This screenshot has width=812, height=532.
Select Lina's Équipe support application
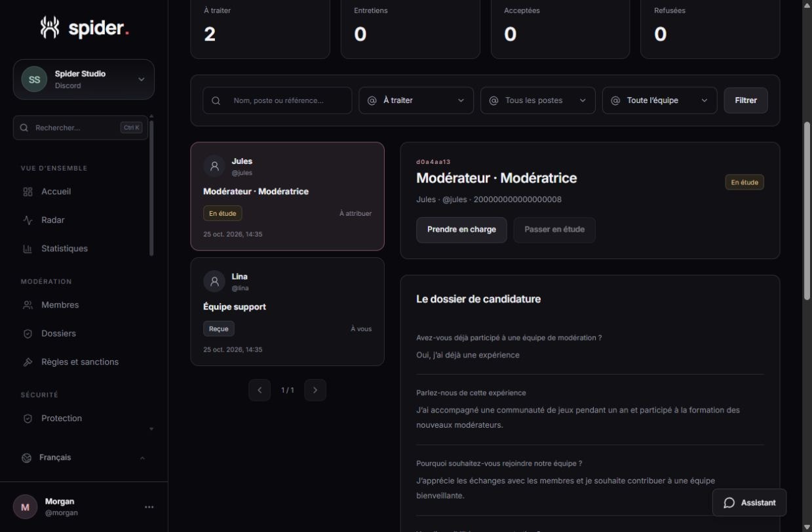click(287, 312)
